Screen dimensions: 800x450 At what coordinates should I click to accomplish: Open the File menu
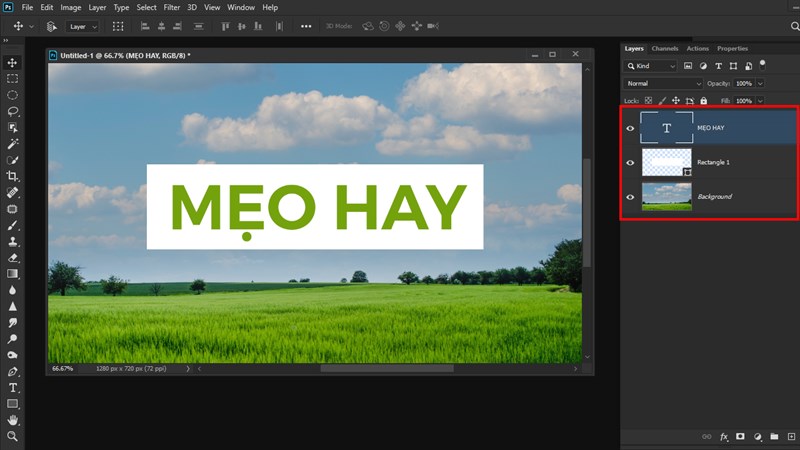pyautogui.click(x=27, y=8)
